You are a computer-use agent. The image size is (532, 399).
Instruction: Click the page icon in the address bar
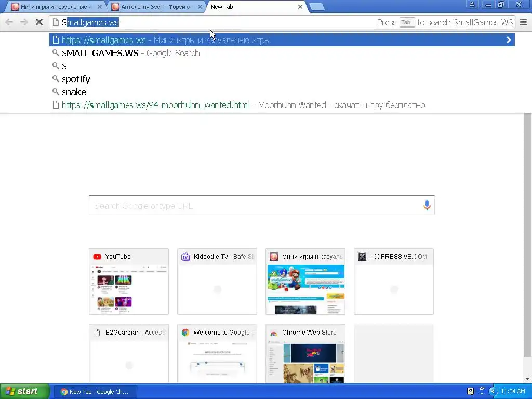click(x=56, y=22)
